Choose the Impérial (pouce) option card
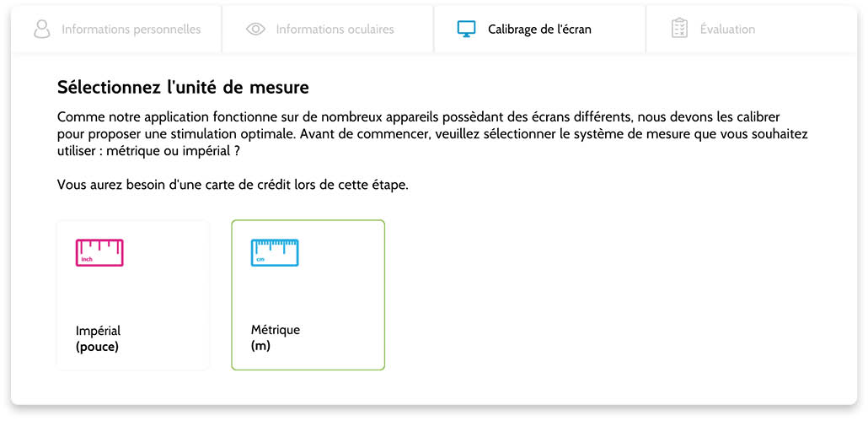Image resolution: width=868 pixels, height=421 pixels. (x=133, y=294)
